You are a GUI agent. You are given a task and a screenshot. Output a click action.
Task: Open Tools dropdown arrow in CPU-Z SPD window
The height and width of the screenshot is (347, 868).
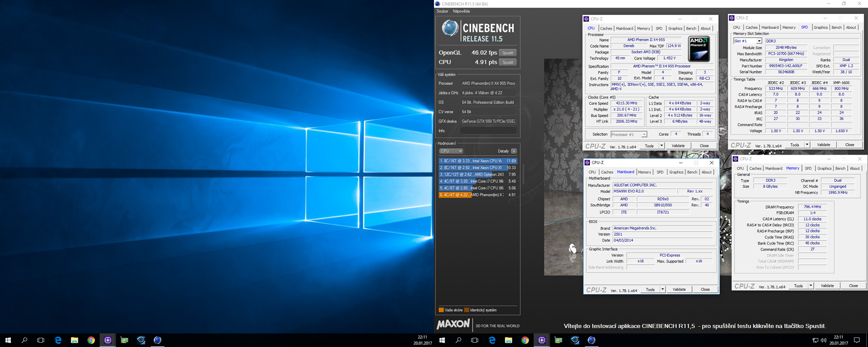[807, 145]
